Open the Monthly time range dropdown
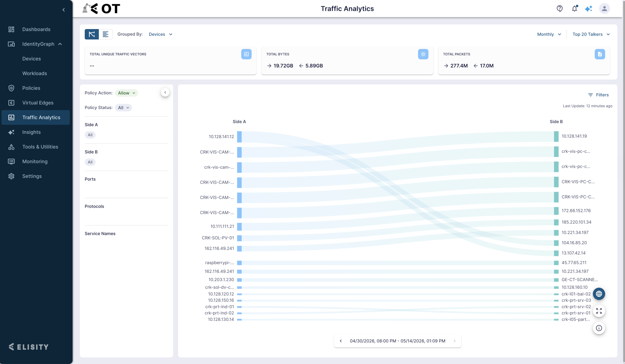625x364 pixels. 549,34
